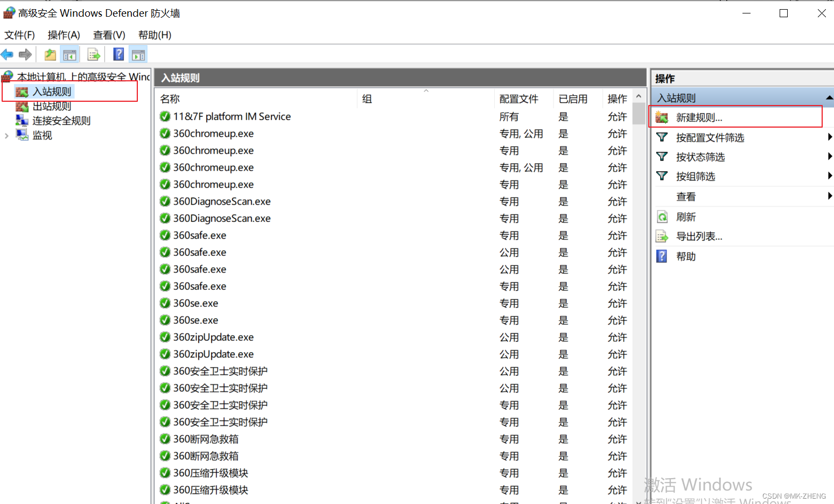
Task: Click 新建规则... action link
Action: (699, 117)
